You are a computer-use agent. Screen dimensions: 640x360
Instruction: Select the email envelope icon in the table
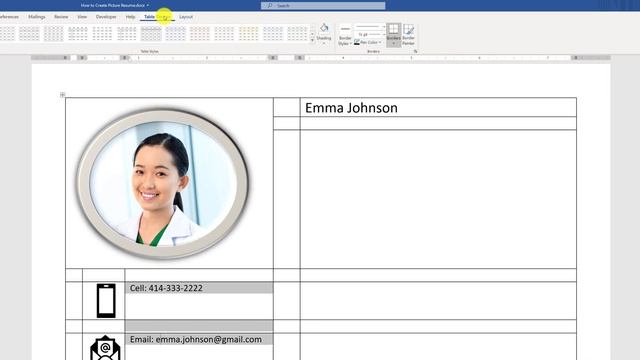[x=105, y=348]
